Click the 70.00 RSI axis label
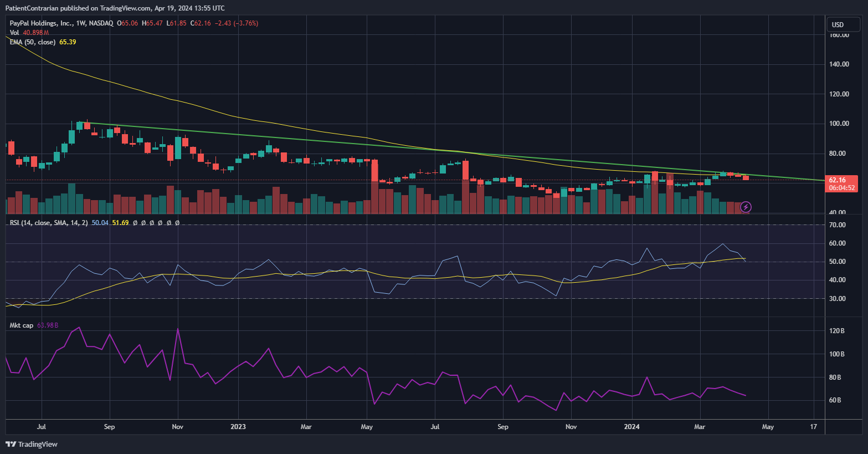The height and width of the screenshot is (454, 868). click(x=837, y=225)
